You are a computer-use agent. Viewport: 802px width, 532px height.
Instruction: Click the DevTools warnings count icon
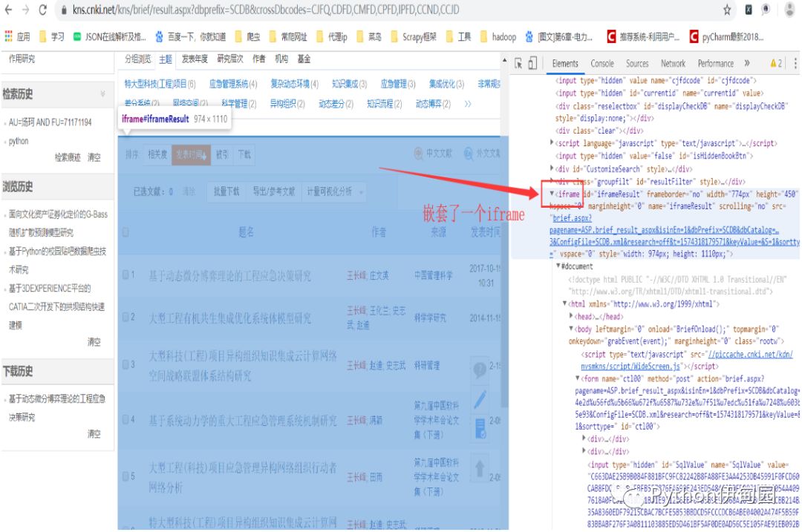click(776, 63)
